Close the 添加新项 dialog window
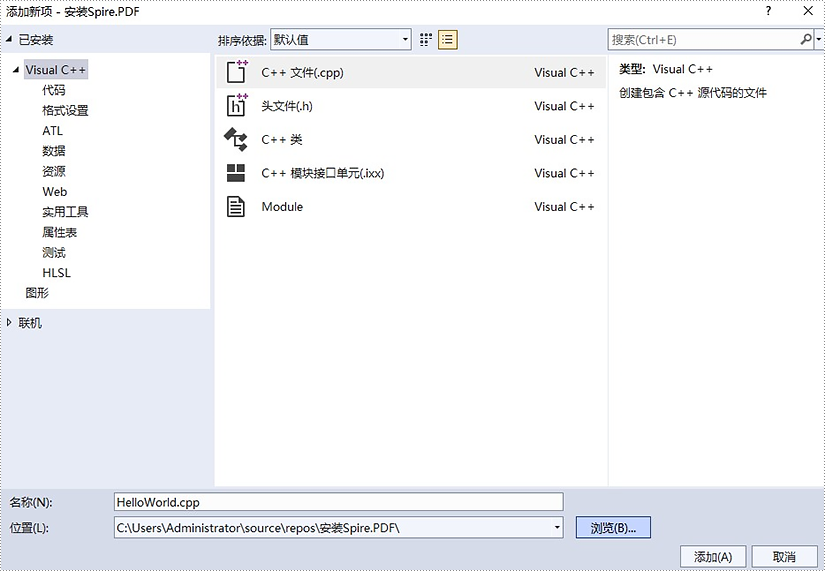825x571 pixels. (808, 11)
